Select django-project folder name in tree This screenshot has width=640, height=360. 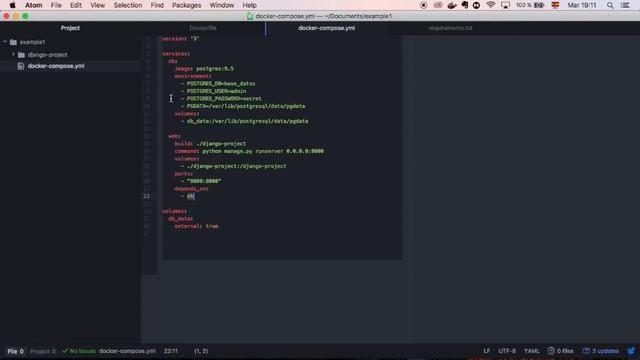tap(47, 55)
